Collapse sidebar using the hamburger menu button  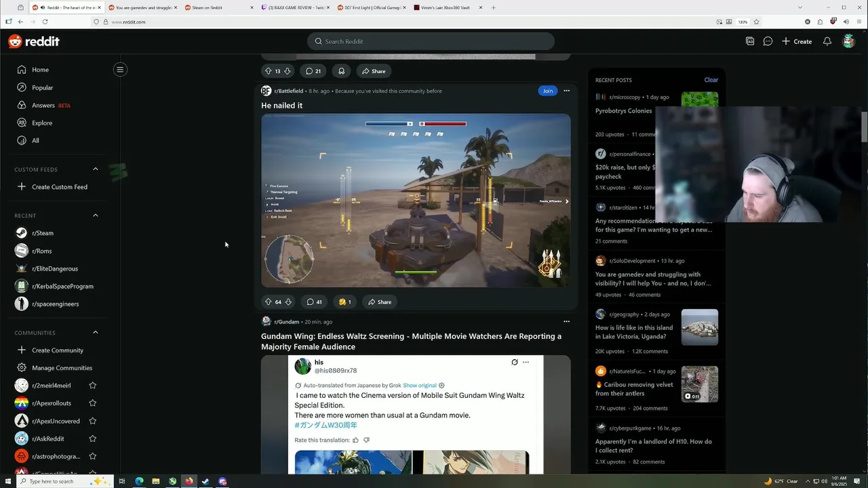pos(120,69)
